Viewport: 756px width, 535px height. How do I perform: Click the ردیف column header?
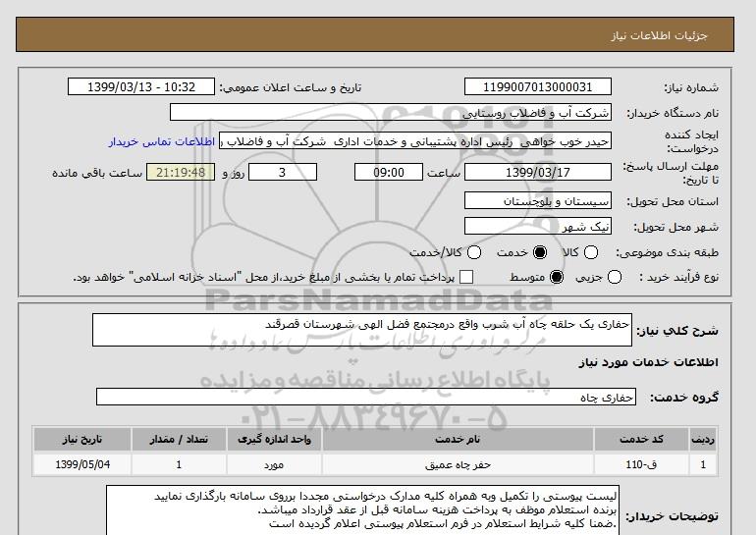pyautogui.click(x=703, y=439)
